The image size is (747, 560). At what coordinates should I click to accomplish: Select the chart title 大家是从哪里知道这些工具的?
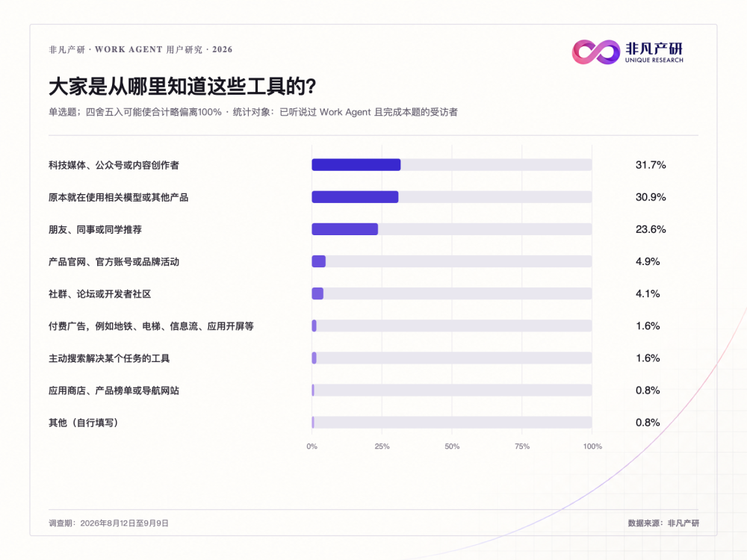182,86
